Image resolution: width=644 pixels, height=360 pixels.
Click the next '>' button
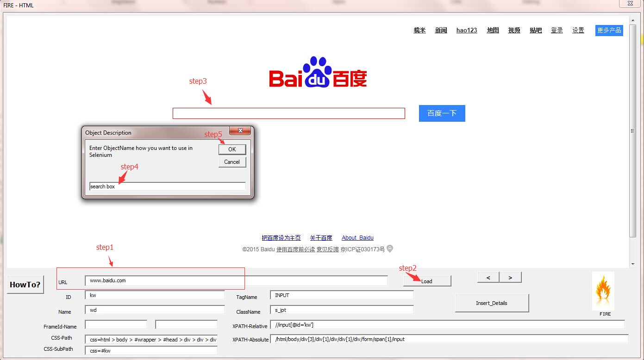click(510, 277)
